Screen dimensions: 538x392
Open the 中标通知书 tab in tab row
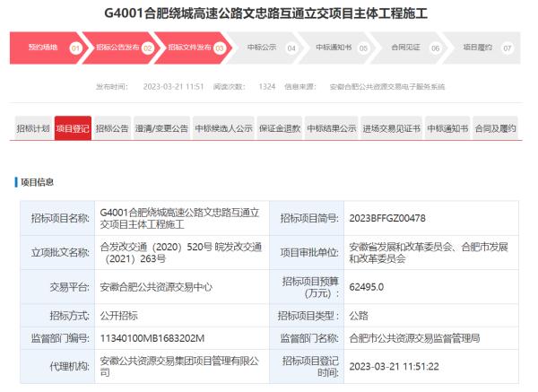pos(447,128)
